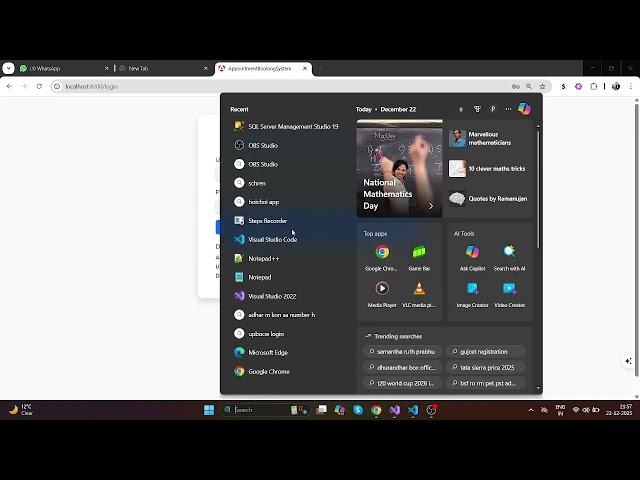Click the Windows Start button on taskbar

[x=209, y=410]
